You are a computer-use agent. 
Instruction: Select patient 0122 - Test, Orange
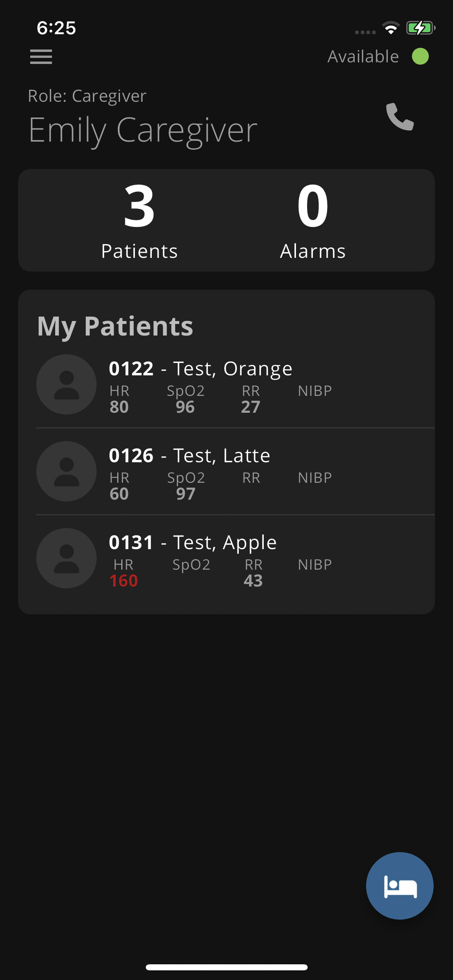[236, 385]
